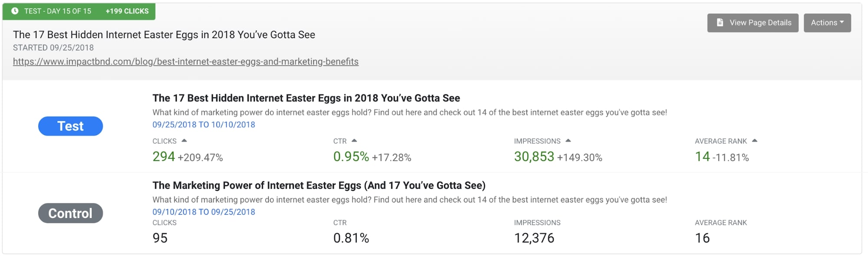Open the impactbnd.com blog URL link
The height and width of the screenshot is (261, 868).
click(x=186, y=62)
